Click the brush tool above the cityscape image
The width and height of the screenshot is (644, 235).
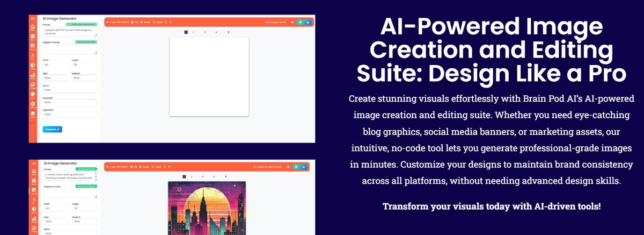(x=214, y=176)
